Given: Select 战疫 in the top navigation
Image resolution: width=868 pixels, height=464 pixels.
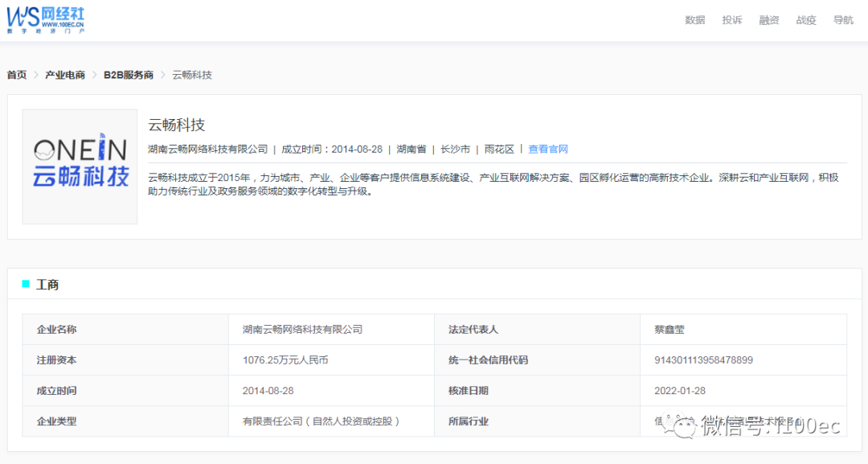Looking at the screenshot, I should 806,20.
